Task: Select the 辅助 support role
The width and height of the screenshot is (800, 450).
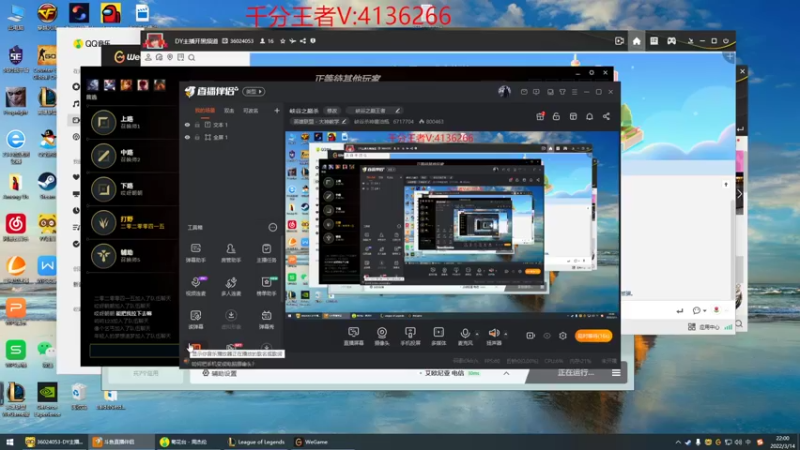Action: click(132, 256)
